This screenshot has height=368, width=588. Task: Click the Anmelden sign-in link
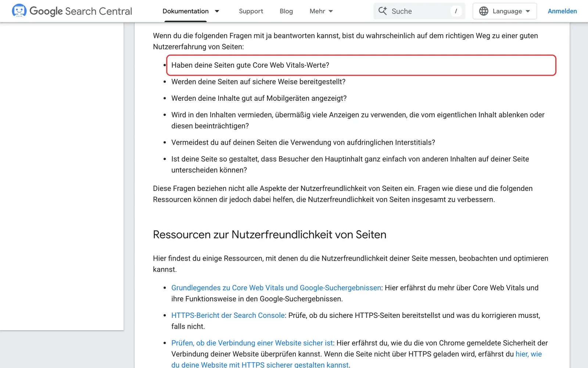(x=562, y=11)
